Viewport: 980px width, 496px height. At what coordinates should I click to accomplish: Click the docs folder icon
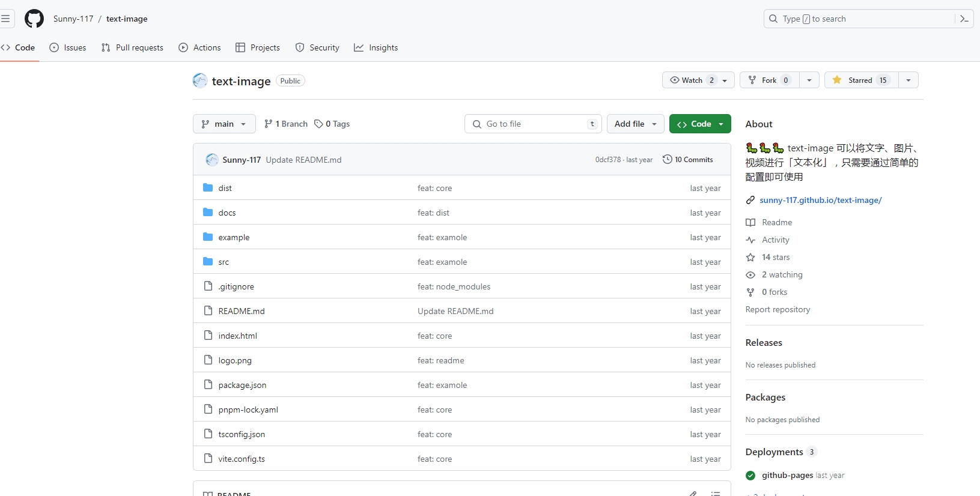[208, 212]
